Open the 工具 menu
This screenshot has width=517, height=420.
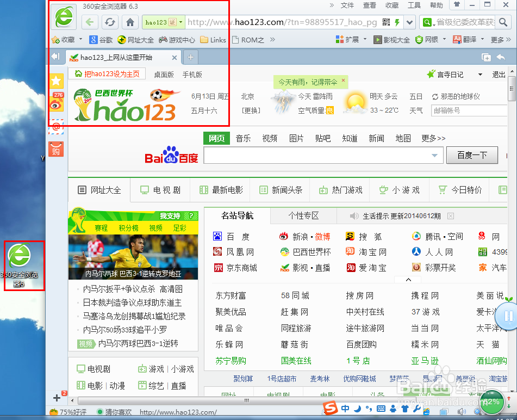pos(414,5)
